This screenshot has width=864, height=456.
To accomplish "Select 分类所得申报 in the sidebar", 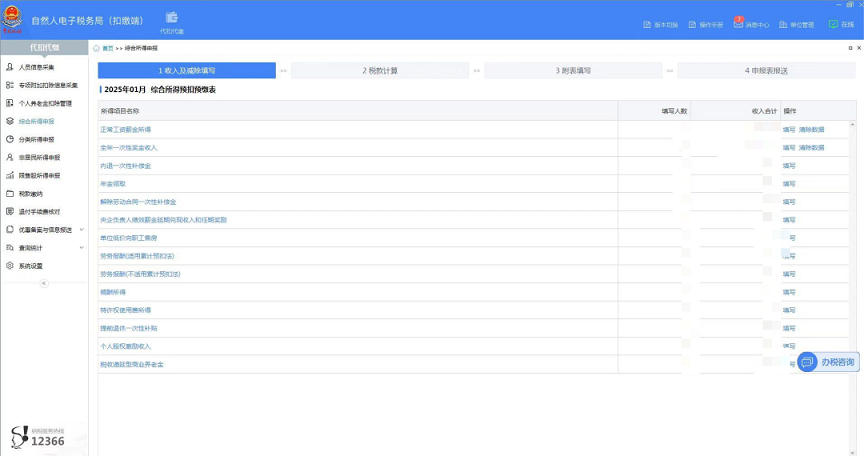I will (36, 139).
